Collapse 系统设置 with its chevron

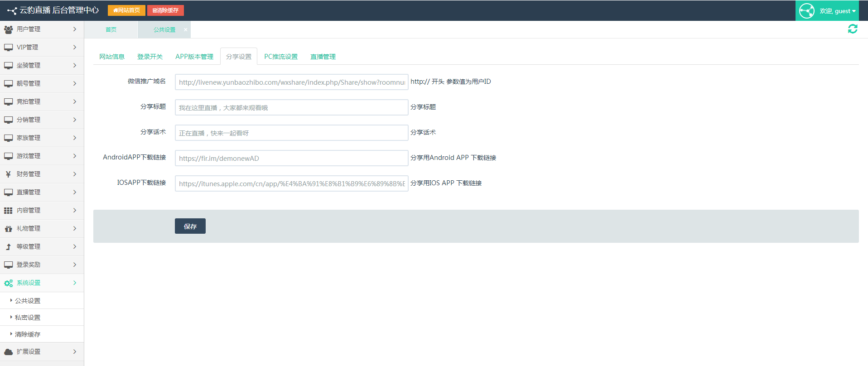[75, 283]
